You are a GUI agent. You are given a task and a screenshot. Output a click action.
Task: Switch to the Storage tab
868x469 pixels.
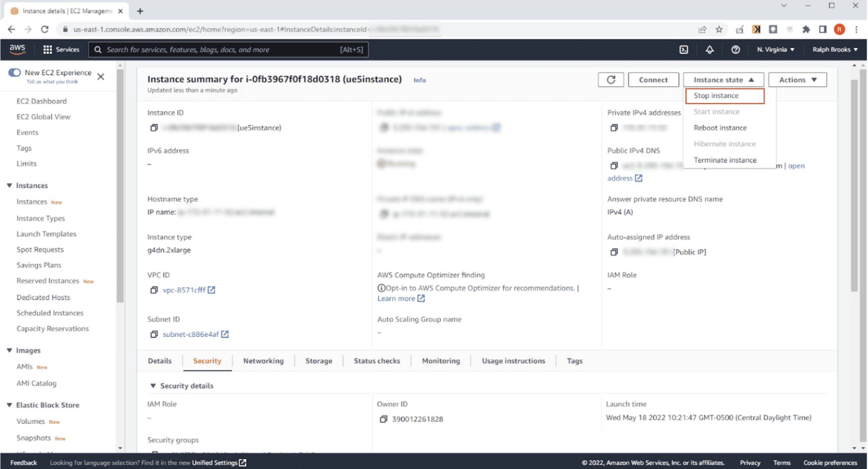pyautogui.click(x=318, y=361)
